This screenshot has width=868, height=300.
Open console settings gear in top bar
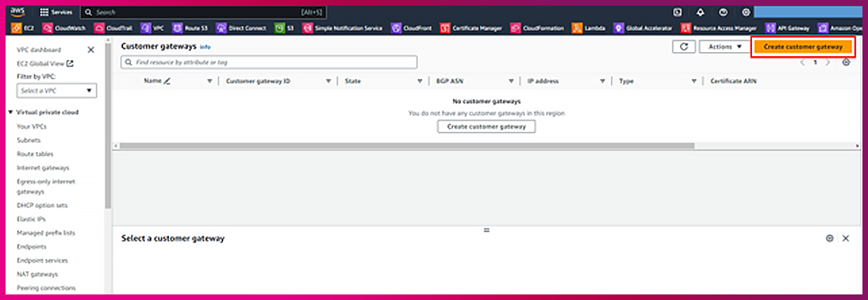(746, 12)
